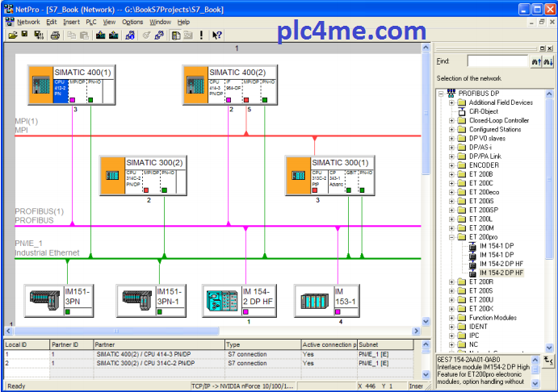Screen dimensions: 558x392
Task: Click the catalog tree scroll-down arrow
Action: click(x=550, y=348)
